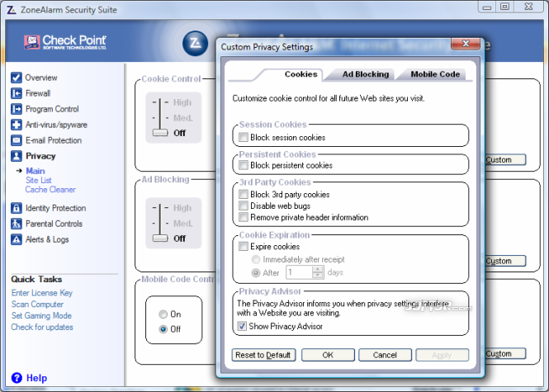Screen dimensions: 549x392
Task: Open Program Control section
Action: 52,109
